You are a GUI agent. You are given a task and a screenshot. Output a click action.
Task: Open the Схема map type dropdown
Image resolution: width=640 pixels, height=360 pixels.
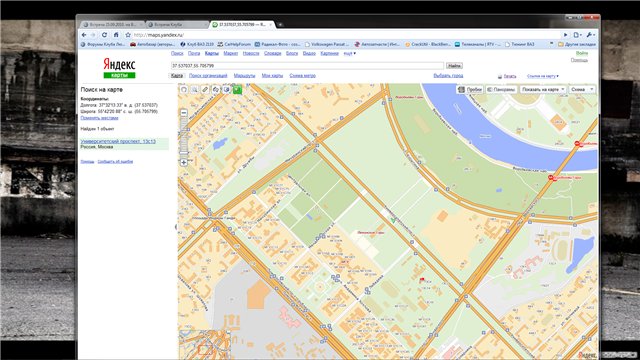coord(581,89)
